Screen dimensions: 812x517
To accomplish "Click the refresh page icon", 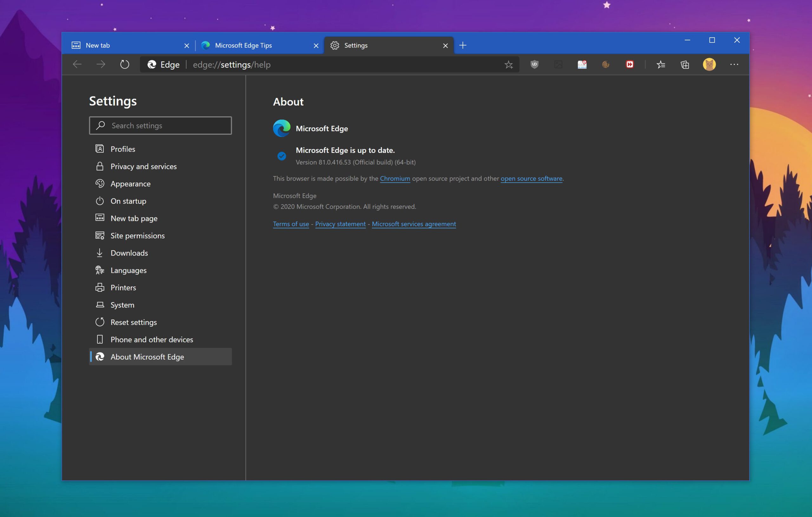I will click(x=124, y=64).
